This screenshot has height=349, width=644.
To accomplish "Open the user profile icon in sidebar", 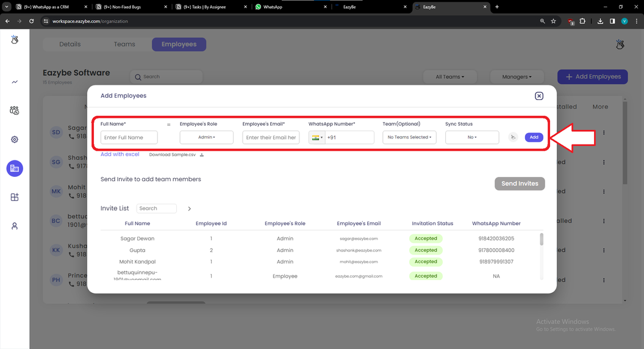I will coord(15,226).
